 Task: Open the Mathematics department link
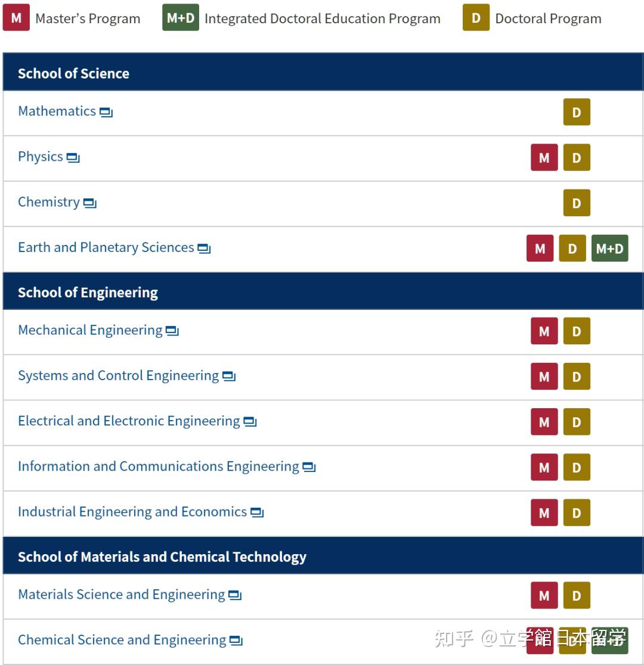[x=57, y=111]
